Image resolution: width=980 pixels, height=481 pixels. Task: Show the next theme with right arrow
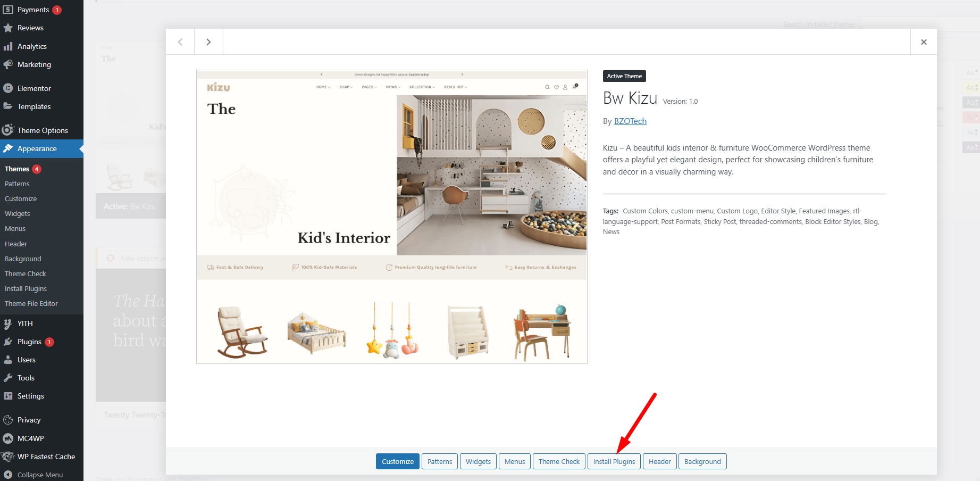208,42
